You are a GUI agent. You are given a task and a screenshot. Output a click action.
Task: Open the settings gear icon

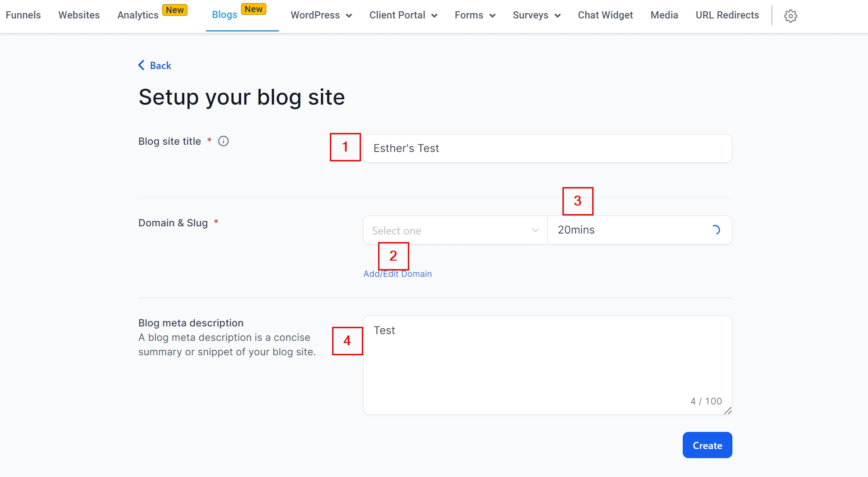tap(790, 16)
